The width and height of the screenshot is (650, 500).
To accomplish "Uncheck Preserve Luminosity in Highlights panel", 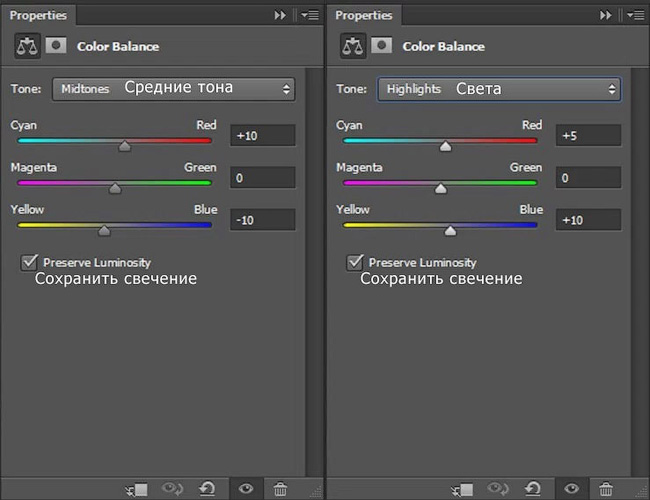I will [x=355, y=262].
